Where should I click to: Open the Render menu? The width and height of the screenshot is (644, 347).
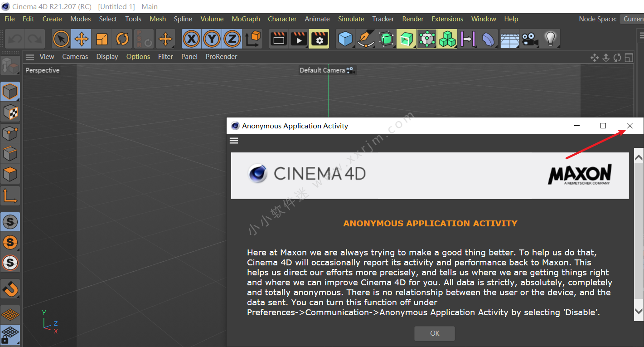tap(413, 19)
